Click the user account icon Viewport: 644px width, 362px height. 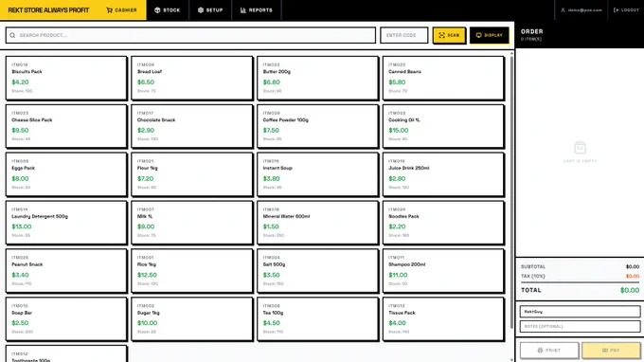(563, 10)
